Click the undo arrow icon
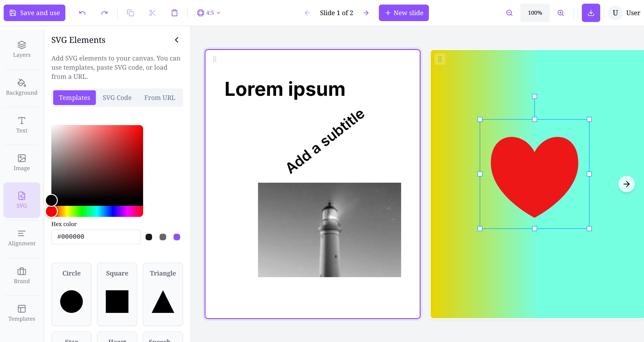The image size is (644, 342). (82, 13)
